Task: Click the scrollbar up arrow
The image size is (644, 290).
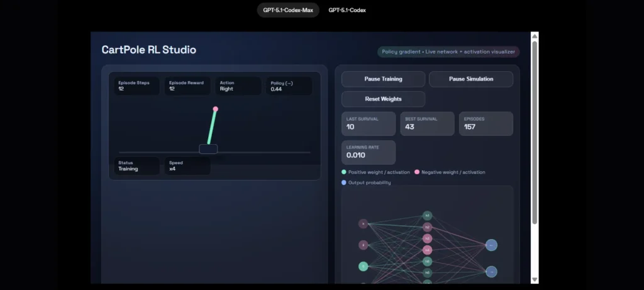Action: (x=535, y=36)
